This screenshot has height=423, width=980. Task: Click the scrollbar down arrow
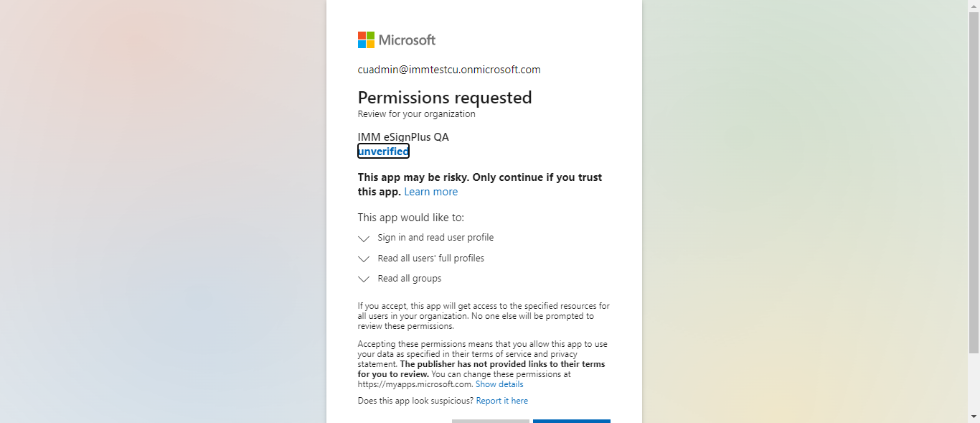click(974, 417)
